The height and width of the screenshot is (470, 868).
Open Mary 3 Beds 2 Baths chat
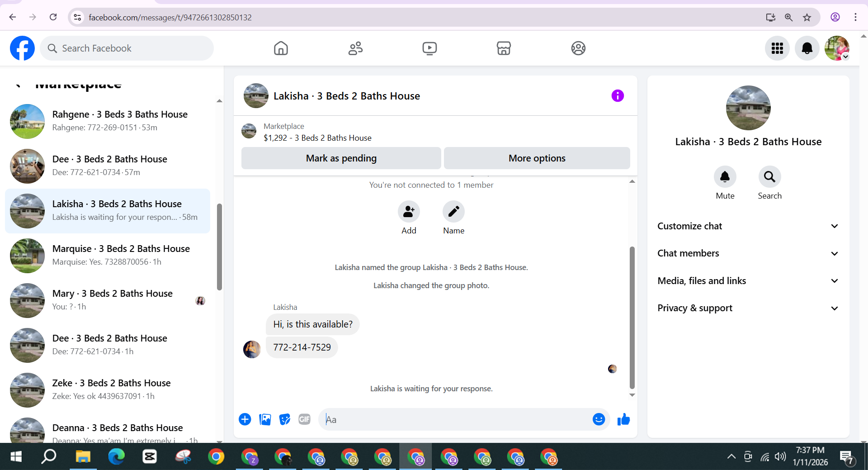click(108, 300)
